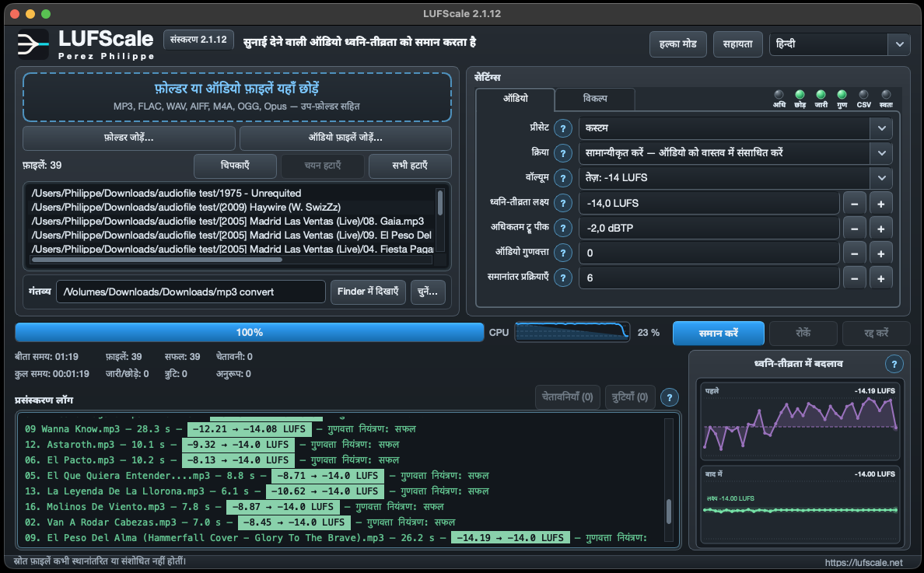Image resolution: width=924 pixels, height=573 pixels.
Task: Open help for प्रीसेट setting
Action: pyautogui.click(x=563, y=128)
